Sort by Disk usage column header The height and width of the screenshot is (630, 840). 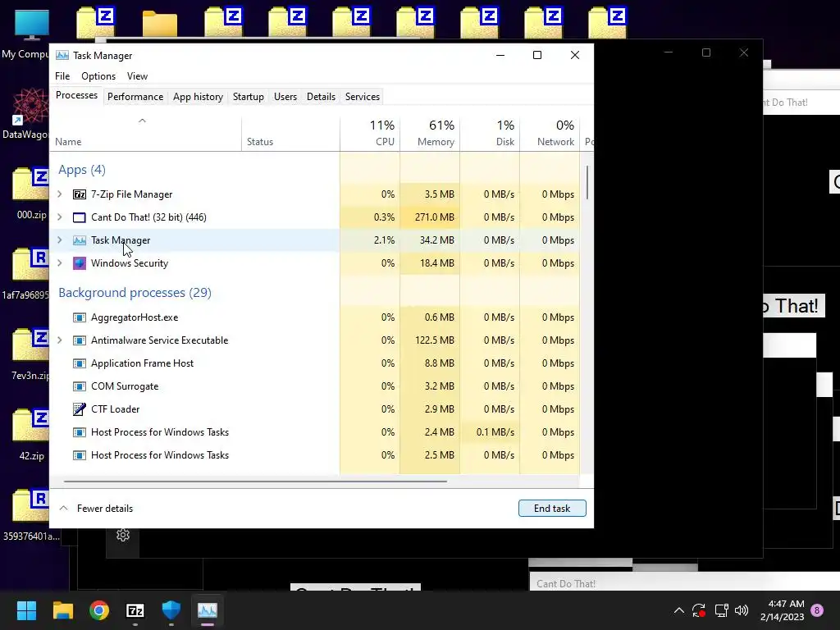[x=490, y=134]
